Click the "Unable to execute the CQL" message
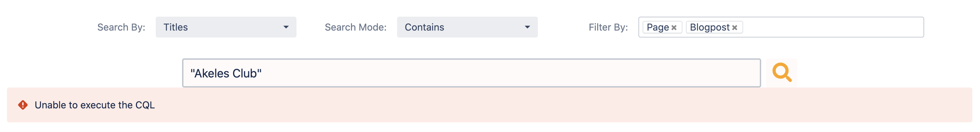This screenshot has height=132, width=980. [94, 105]
